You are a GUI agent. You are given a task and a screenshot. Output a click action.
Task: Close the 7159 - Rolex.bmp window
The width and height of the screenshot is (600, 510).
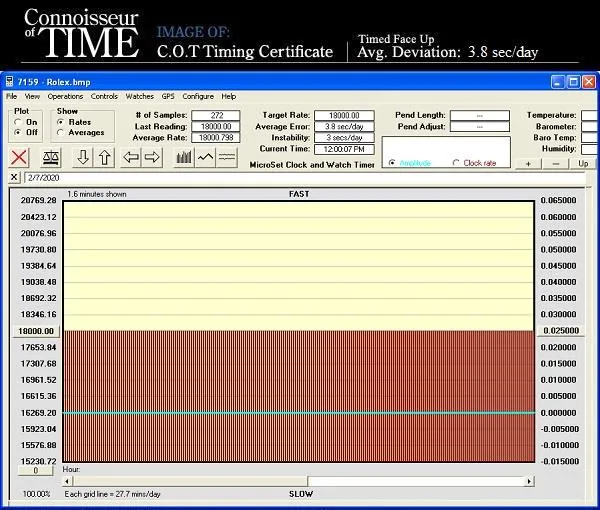589,82
